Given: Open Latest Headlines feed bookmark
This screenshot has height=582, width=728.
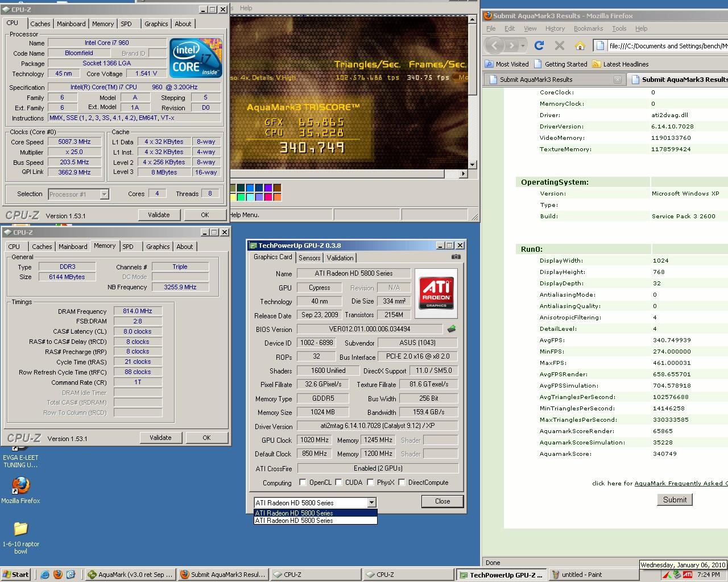Looking at the screenshot, I should coord(621,64).
